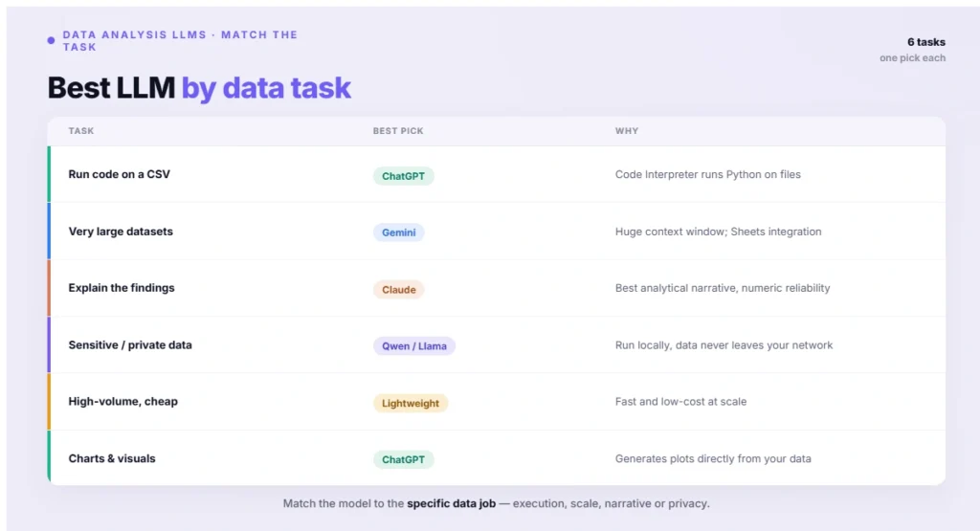
Task: Click the ChatGPT badge in Charts & visuals row
Action: pos(403,460)
